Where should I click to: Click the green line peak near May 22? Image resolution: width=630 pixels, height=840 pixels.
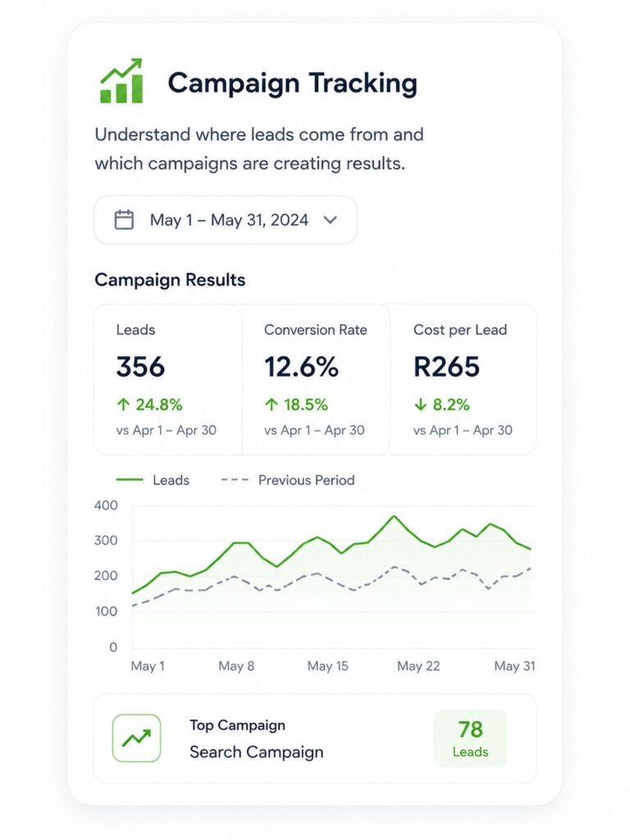(x=395, y=517)
